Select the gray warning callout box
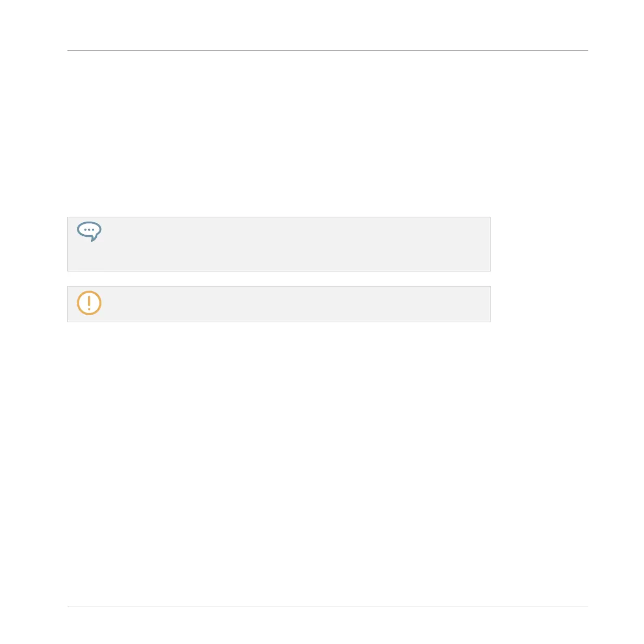Image resolution: width=644 pixels, height=644 pixels. [x=279, y=304]
